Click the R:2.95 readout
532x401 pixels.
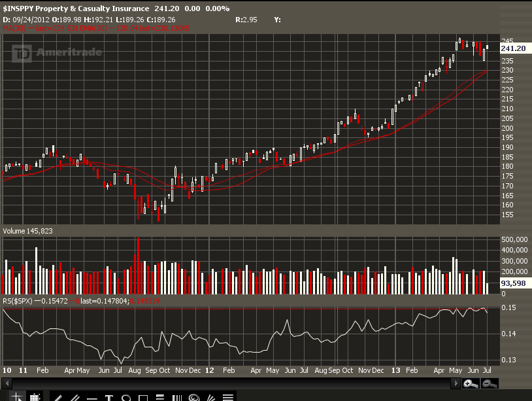(246, 20)
